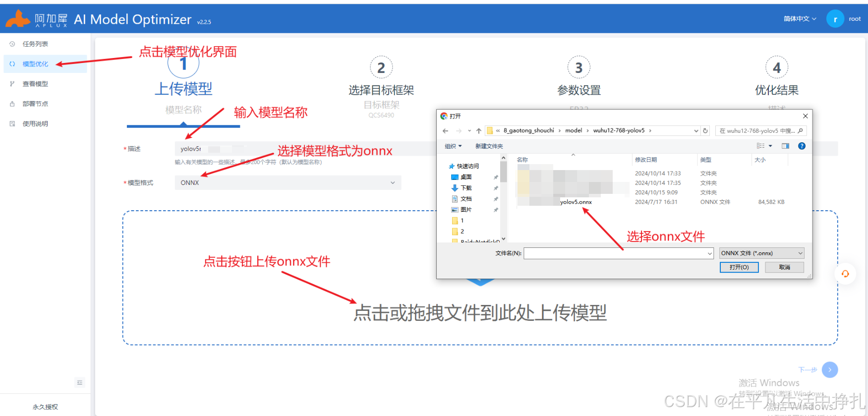Click the pin icon next to 桌面
868x416 pixels.
[496, 178]
